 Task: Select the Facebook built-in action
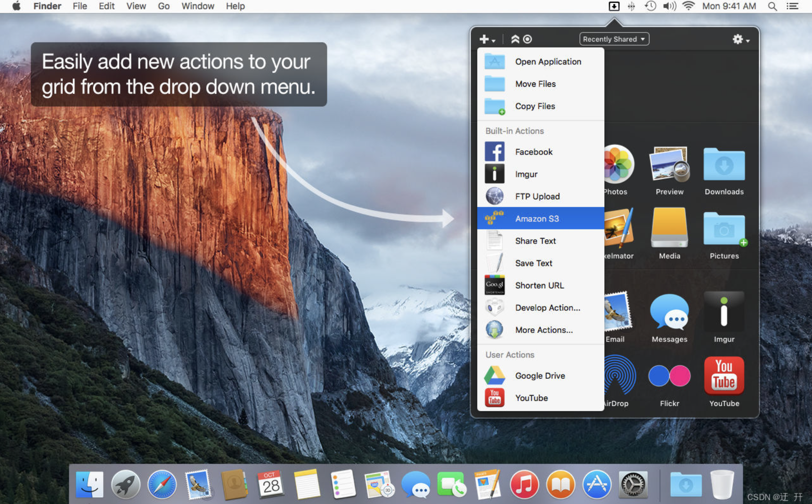pyautogui.click(x=534, y=152)
